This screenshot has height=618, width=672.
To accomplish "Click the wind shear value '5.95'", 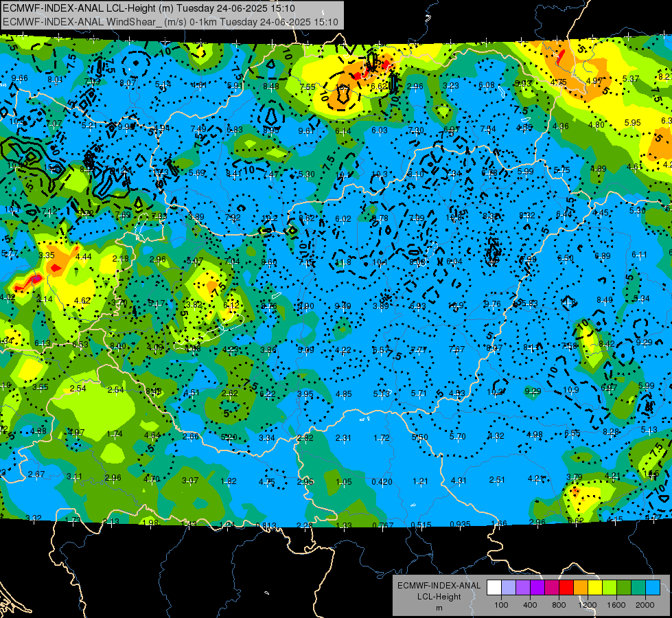I will point(633,123).
